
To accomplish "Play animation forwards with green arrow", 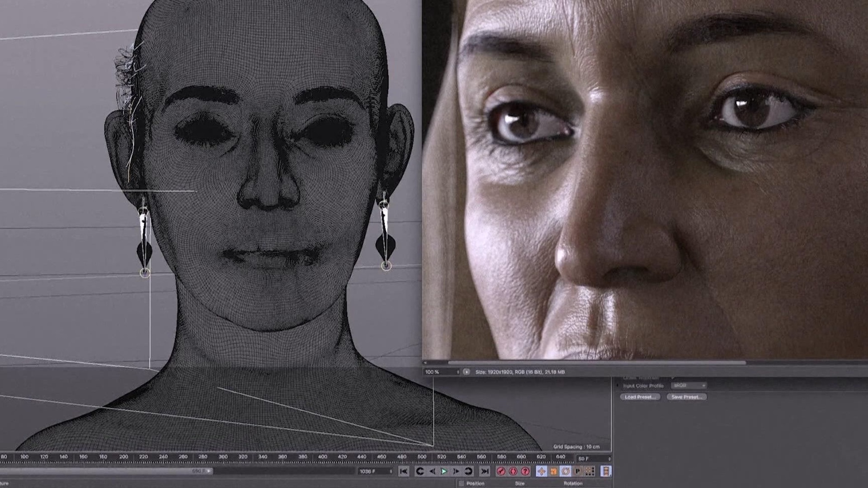I will 444,471.
